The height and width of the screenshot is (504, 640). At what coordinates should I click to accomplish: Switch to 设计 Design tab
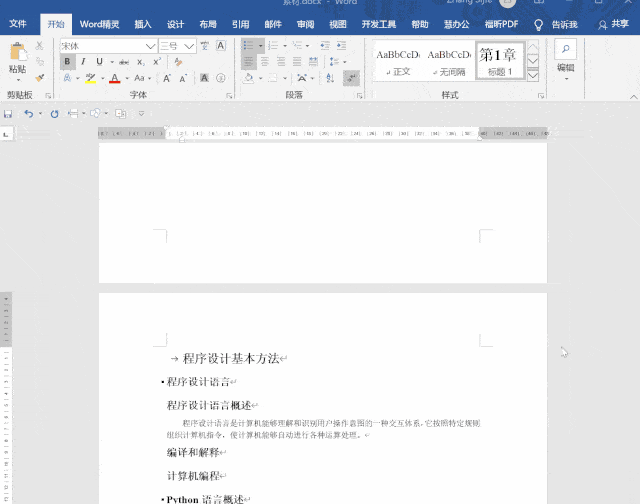click(176, 24)
